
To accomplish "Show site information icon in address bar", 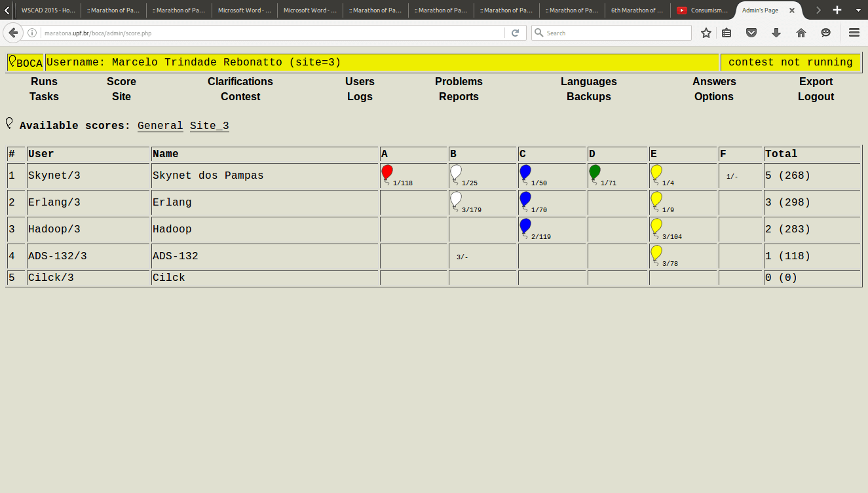I will (x=32, y=33).
